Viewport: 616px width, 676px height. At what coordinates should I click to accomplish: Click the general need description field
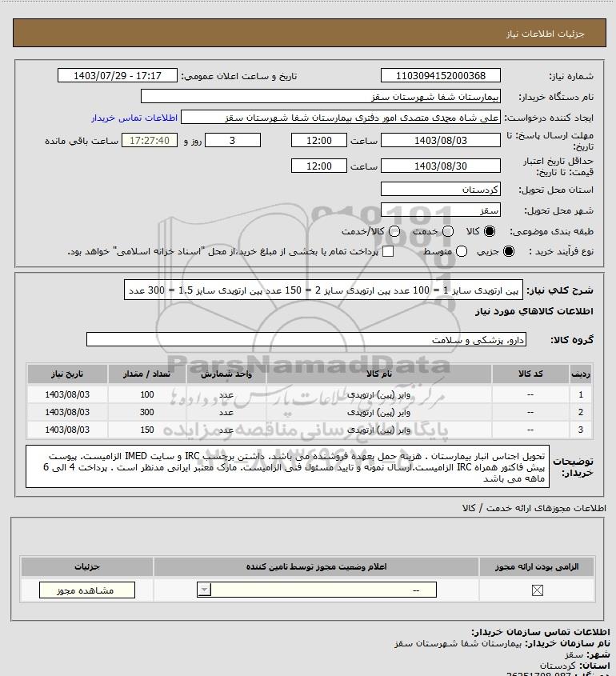click(x=323, y=290)
